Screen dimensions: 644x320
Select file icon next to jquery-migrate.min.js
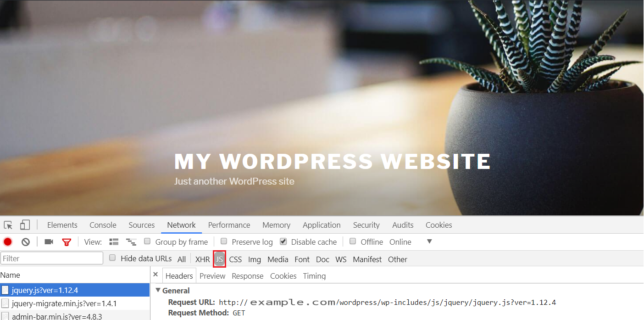click(x=5, y=303)
